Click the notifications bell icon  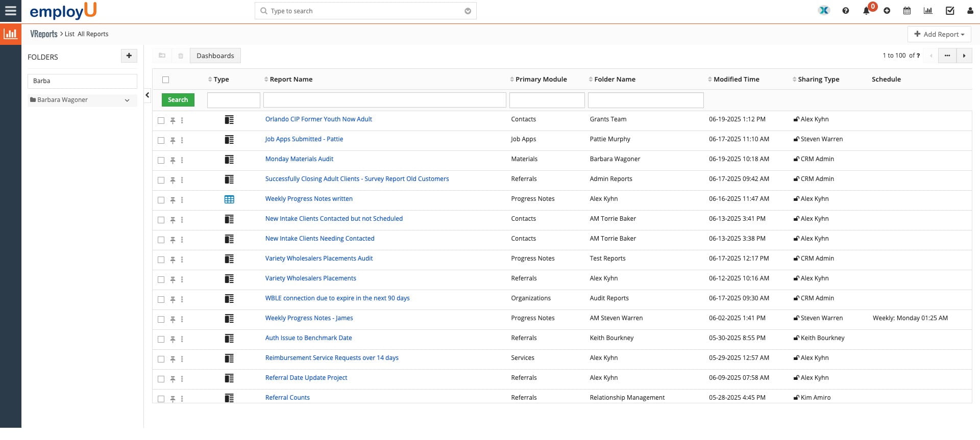[866, 11]
